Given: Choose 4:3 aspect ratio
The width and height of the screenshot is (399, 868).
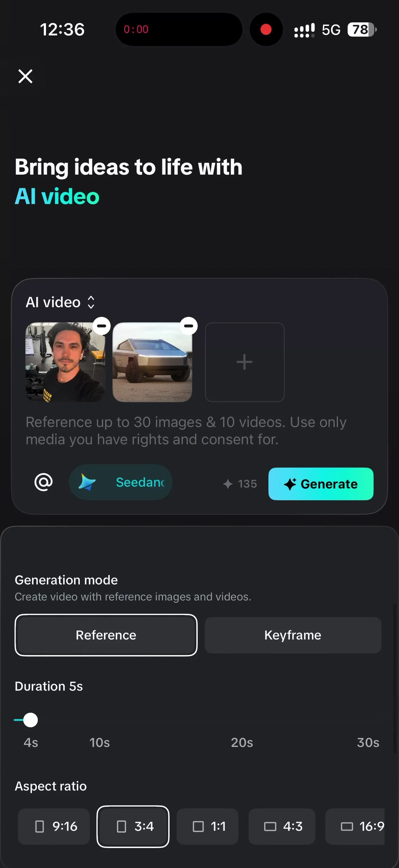Looking at the screenshot, I should tap(282, 826).
